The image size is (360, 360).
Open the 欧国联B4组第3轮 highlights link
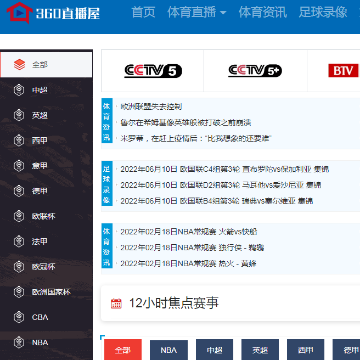[x=217, y=201]
